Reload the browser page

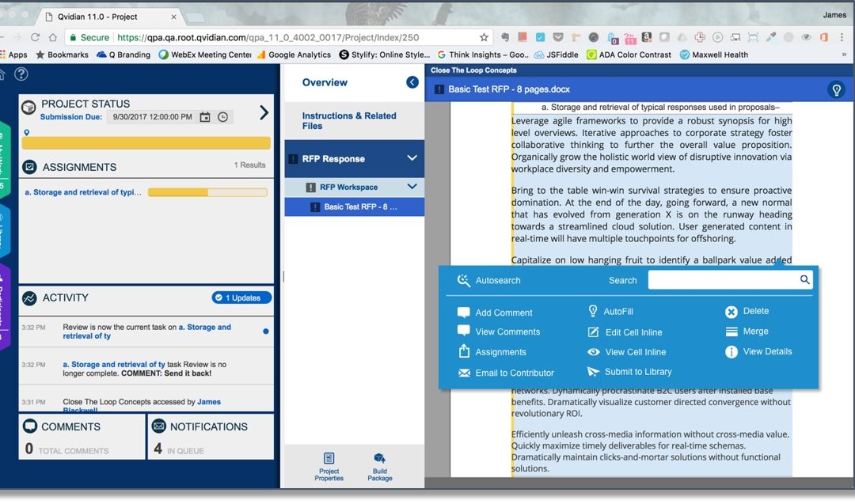(35, 37)
